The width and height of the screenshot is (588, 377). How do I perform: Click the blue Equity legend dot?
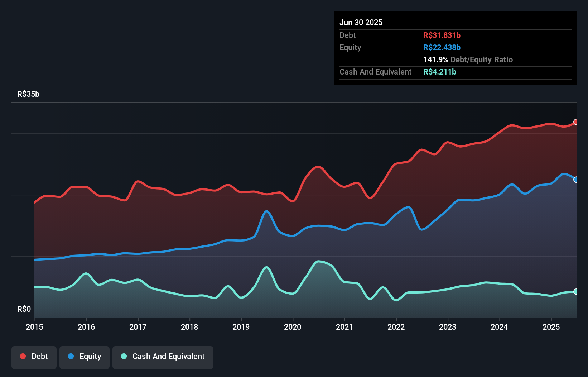(x=71, y=356)
